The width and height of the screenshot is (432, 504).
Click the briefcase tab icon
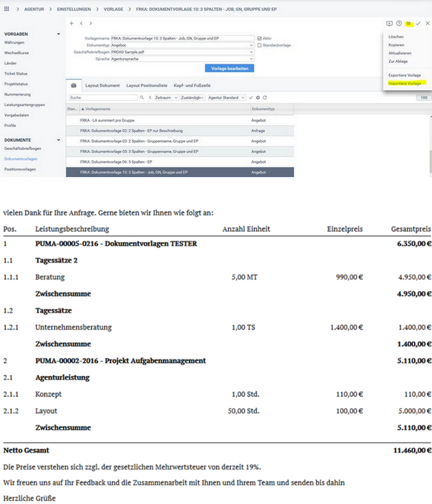73,86
